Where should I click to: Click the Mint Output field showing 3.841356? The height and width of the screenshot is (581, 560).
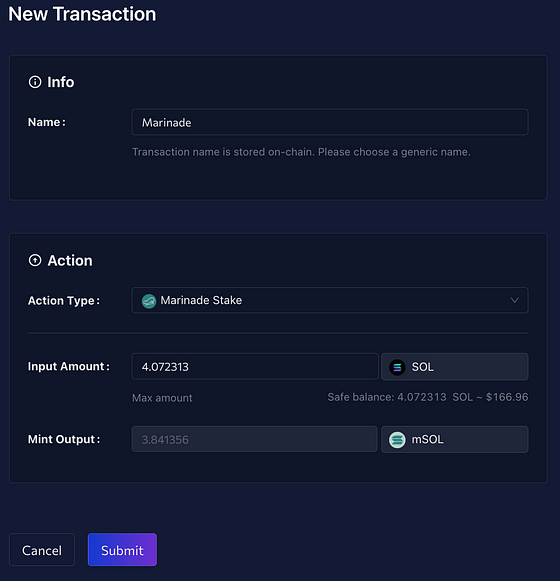point(255,439)
